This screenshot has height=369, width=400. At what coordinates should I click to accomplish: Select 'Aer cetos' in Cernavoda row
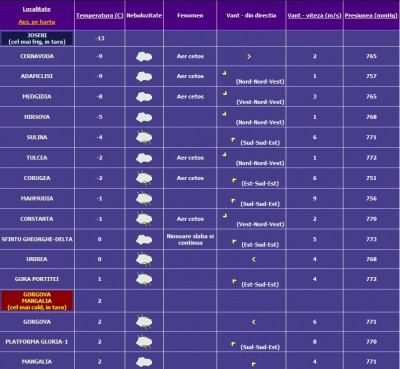pyautogui.click(x=190, y=56)
